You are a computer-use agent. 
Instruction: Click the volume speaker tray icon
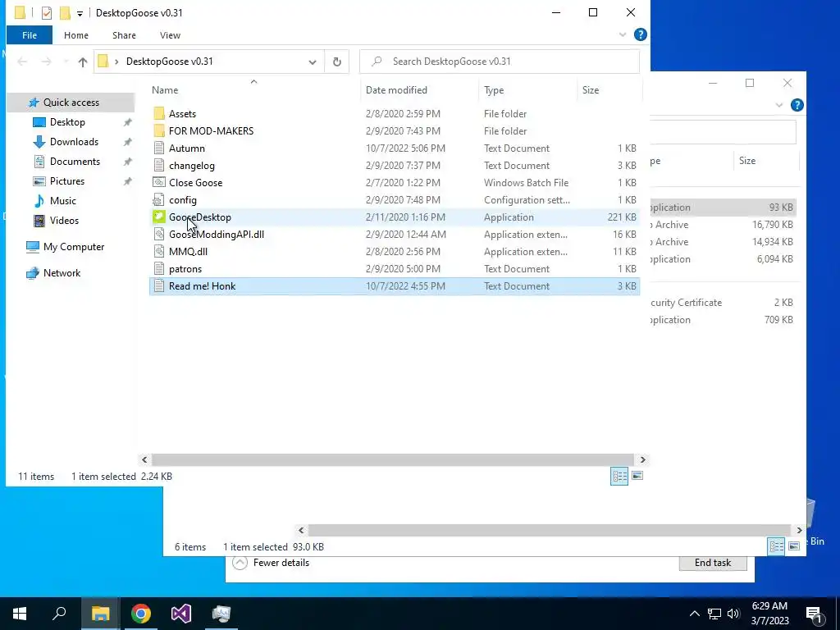pyautogui.click(x=733, y=614)
